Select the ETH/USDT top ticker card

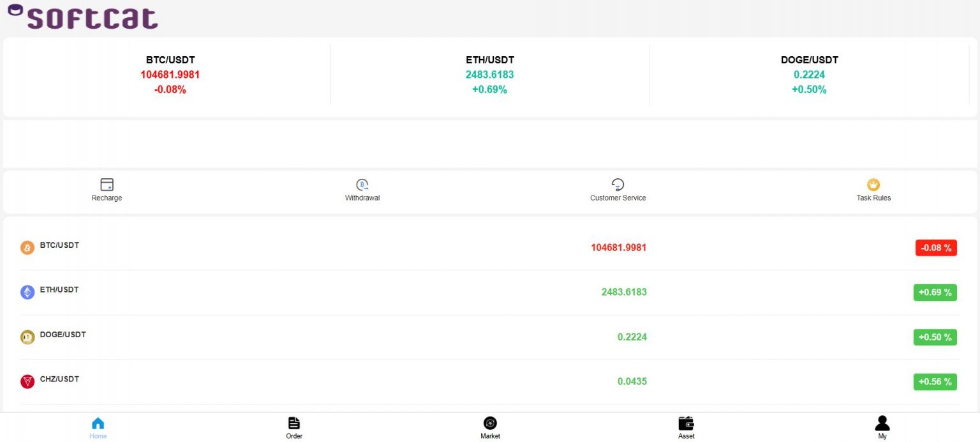[x=489, y=75]
